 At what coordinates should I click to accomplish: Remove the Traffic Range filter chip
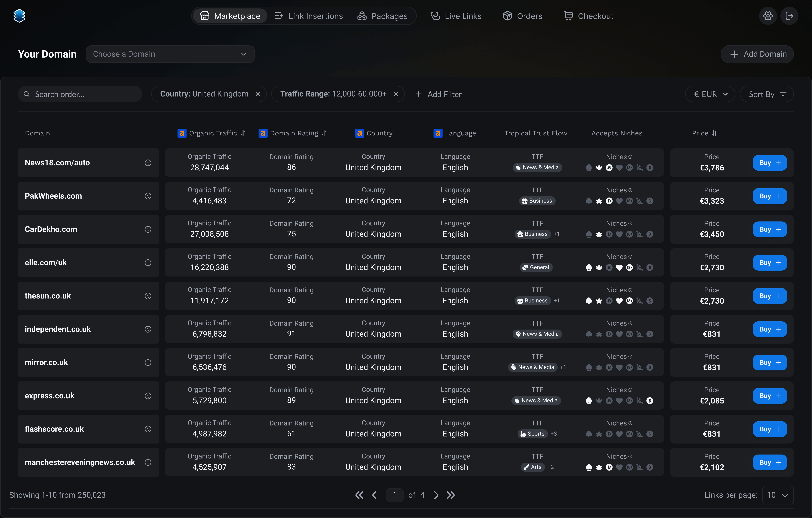(396, 94)
